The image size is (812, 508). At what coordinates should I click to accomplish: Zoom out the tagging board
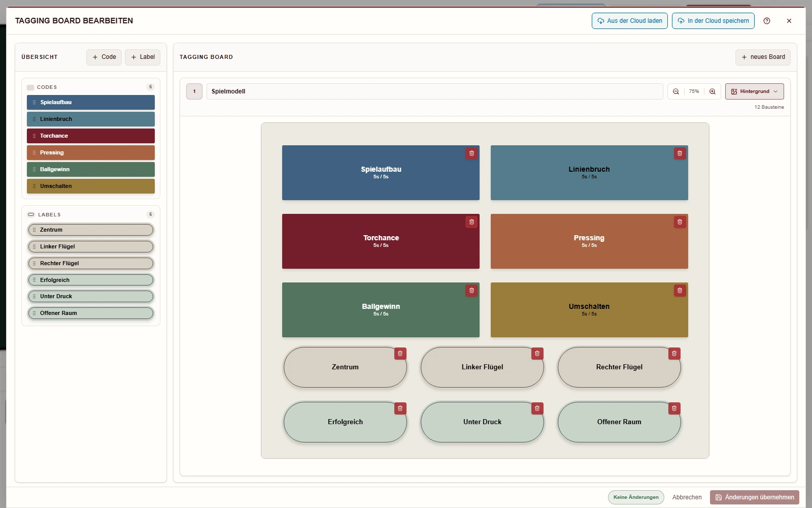tap(676, 91)
